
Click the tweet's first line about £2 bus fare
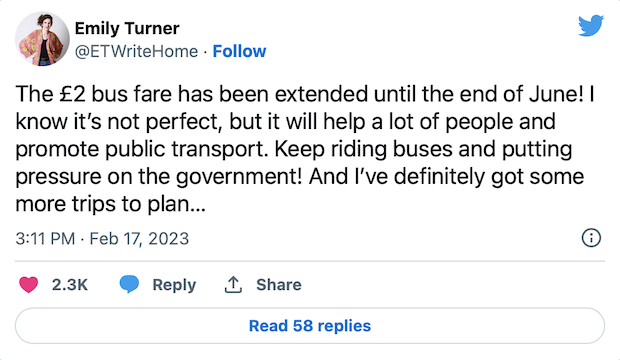[x=305, y=94]
